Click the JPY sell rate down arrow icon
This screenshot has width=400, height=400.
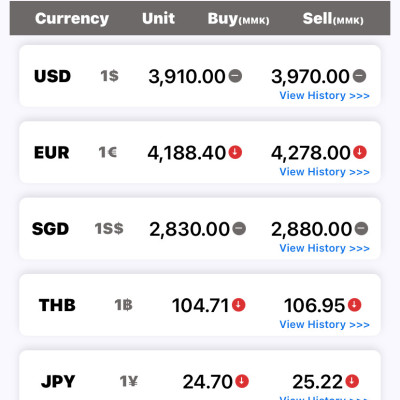[352, 381]
